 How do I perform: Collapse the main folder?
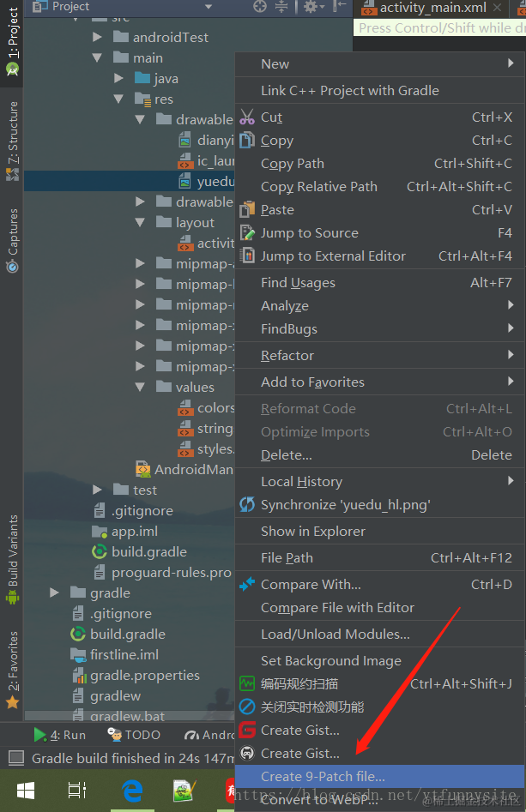click(x=97, y=57)
